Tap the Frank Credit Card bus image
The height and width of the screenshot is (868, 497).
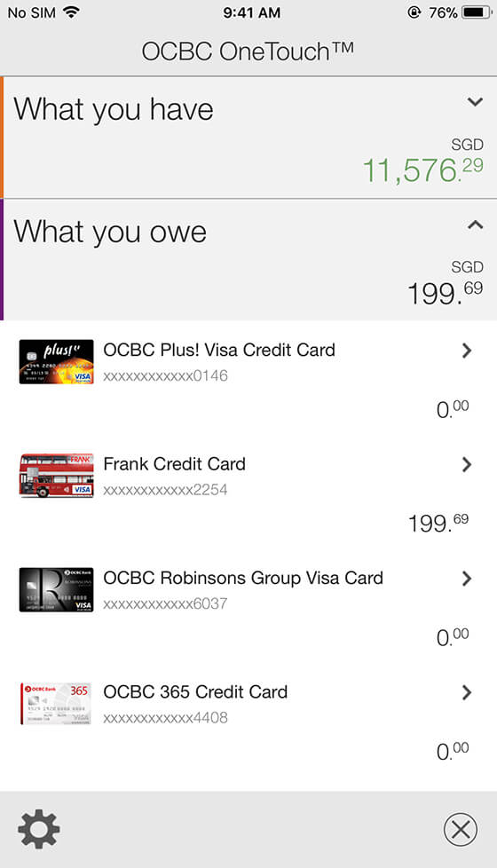click(57, 476)
